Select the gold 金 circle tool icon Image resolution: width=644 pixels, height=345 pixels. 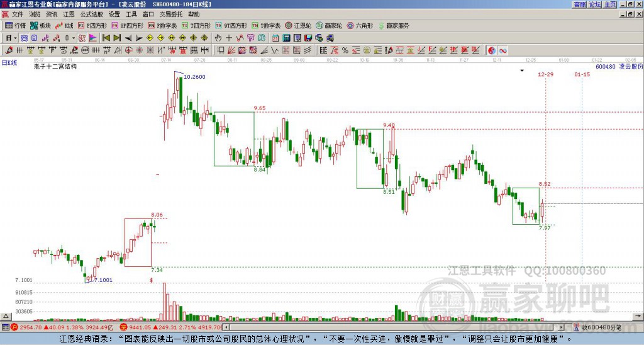pyautogui.click(x=367, y=50)
